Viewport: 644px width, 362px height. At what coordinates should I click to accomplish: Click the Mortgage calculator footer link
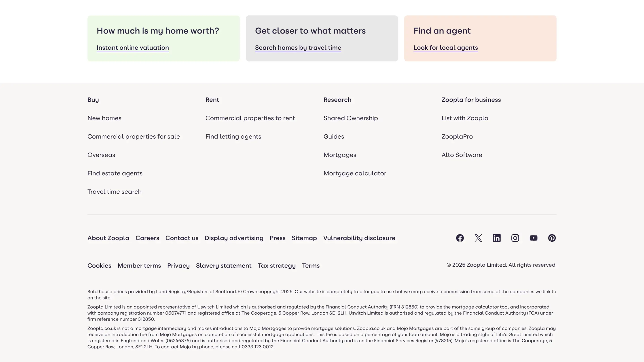355,173
